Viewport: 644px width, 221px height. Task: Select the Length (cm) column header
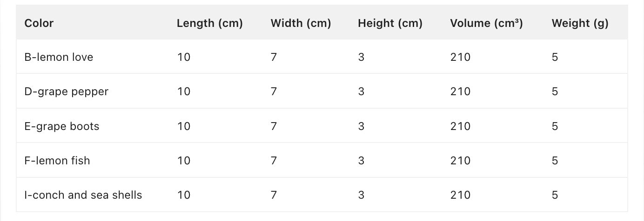210,23
